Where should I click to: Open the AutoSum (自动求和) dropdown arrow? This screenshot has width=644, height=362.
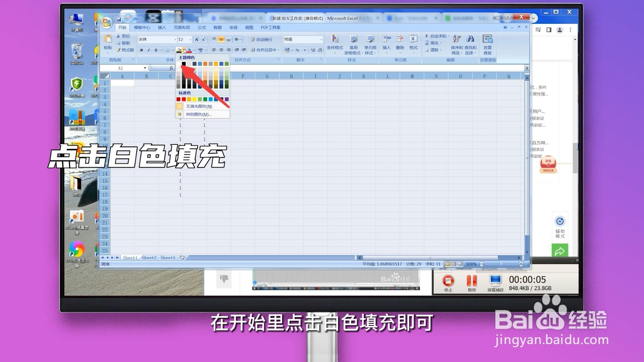[x=449, y=36]
